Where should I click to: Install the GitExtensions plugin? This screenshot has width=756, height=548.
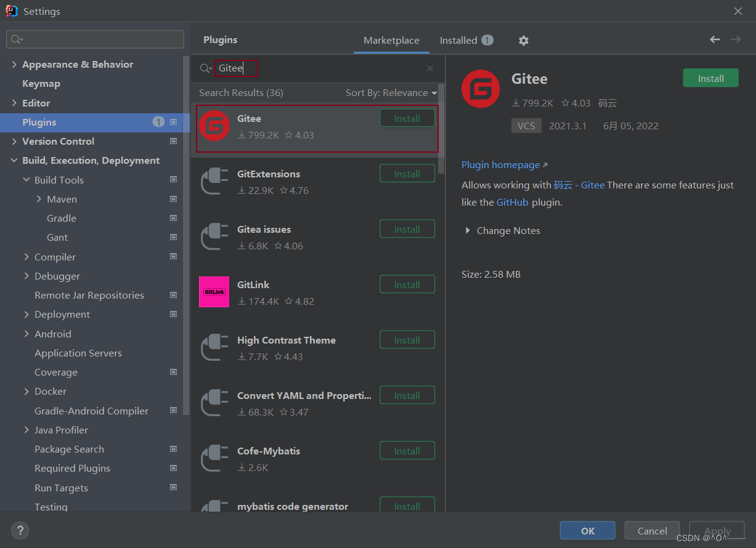(407, 174)
